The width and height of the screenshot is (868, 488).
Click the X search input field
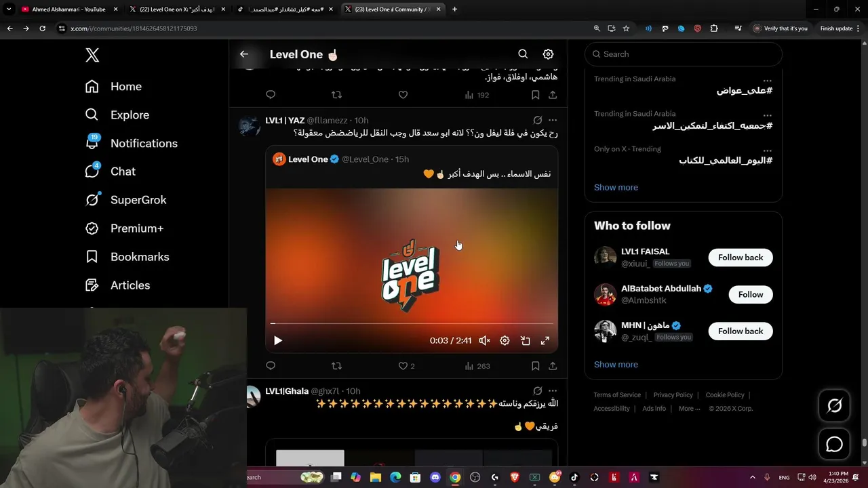(x=684, y=54)
